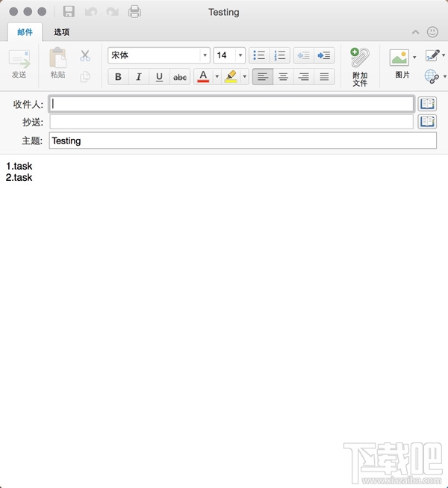Viewport: 448px width, 488px height.
Task: Toggle Bold formatting
Action: (x=118, y=76)
